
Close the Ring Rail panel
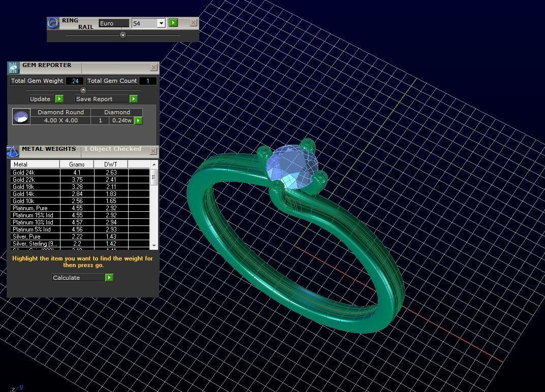tap(194, 23)
